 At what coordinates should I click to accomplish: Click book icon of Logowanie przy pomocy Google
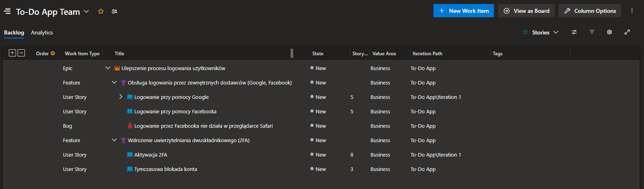pos(130,97)
